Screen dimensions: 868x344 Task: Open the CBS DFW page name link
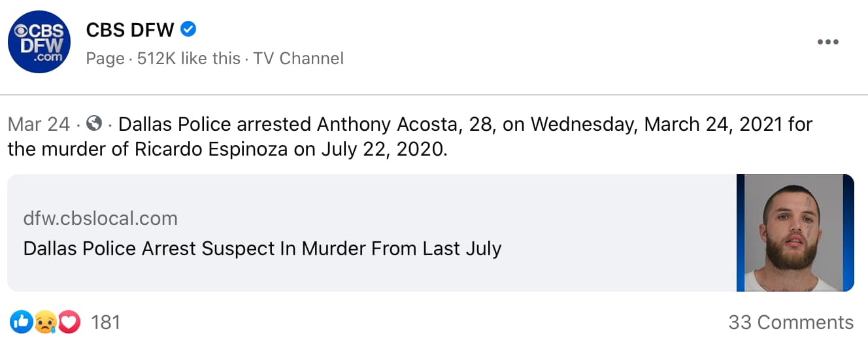(131, 29)
